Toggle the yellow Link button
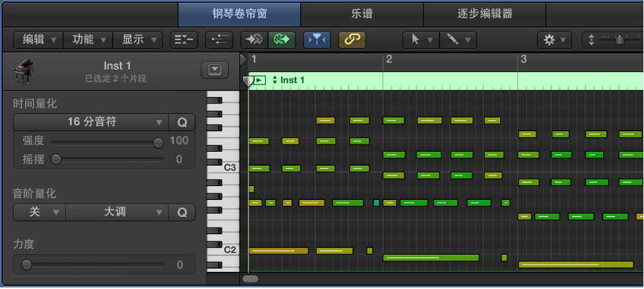This screenshot has width=644, height=289. [352, 40]
